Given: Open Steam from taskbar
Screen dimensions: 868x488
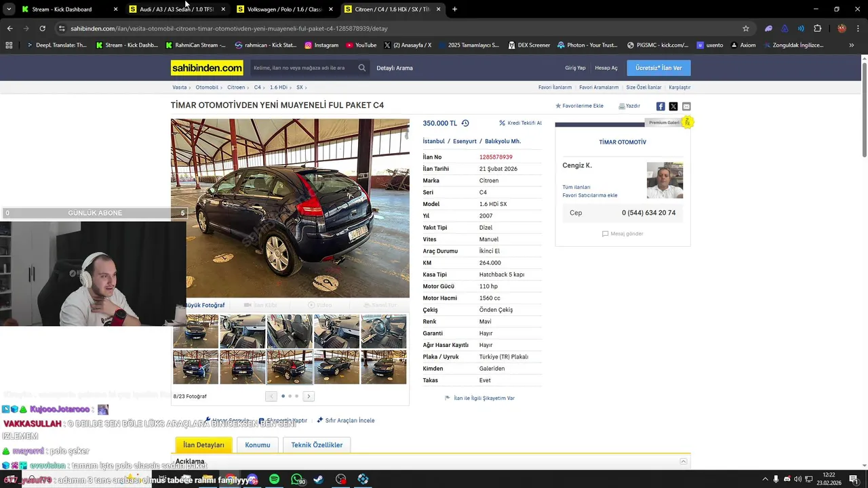Looking at the screenshot, I should click(319, 479).
